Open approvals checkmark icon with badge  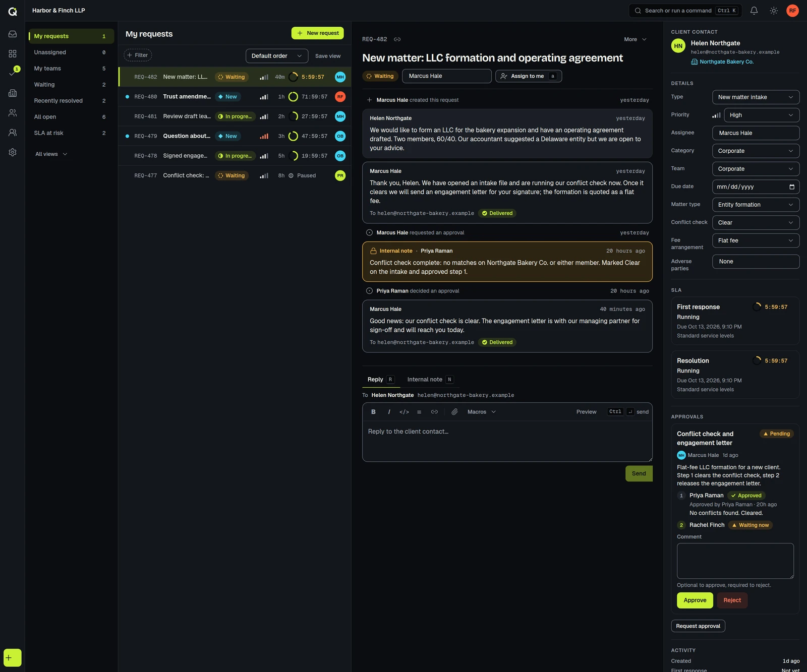tap(13, 73)
